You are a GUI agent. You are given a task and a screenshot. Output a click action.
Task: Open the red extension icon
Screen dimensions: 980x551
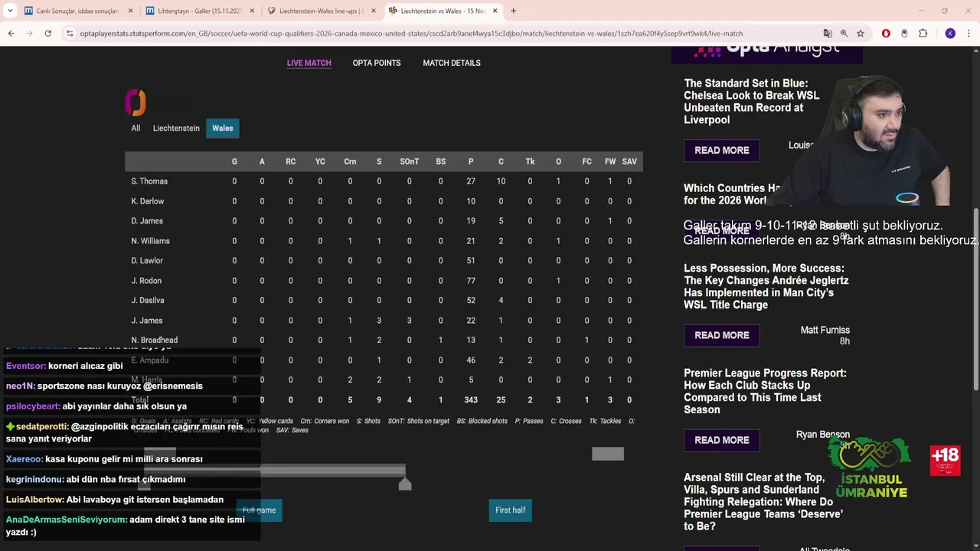click(886, 34)
